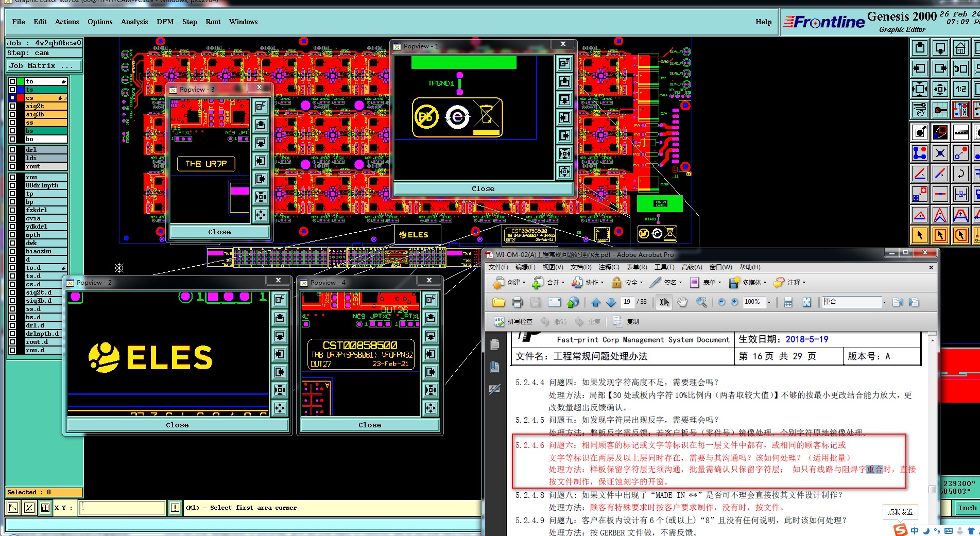This screenshot has height=536, width=980.
Task: Toggle the checkbox for layer drlnpth.d
Action: [x=12, y=334]
